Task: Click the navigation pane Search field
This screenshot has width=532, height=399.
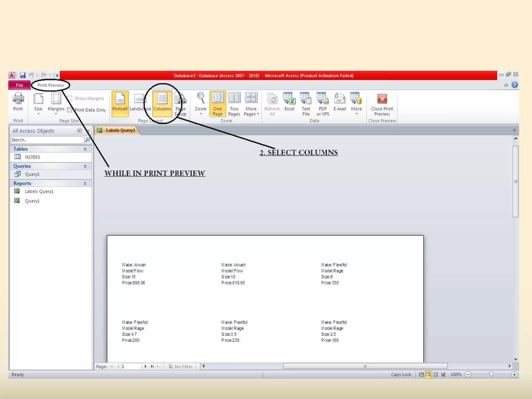Action: pyautogui.click(x=47, y=140)
